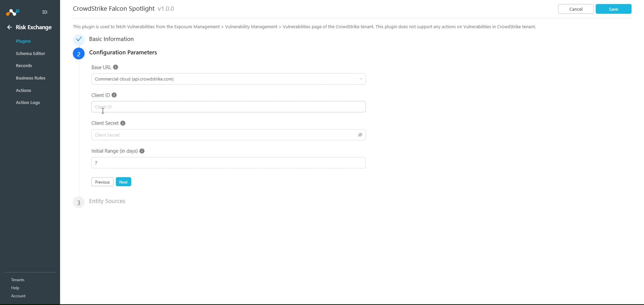Collapse the sidebar with the menu icon

pyautogui.click(x=45, y=12)
